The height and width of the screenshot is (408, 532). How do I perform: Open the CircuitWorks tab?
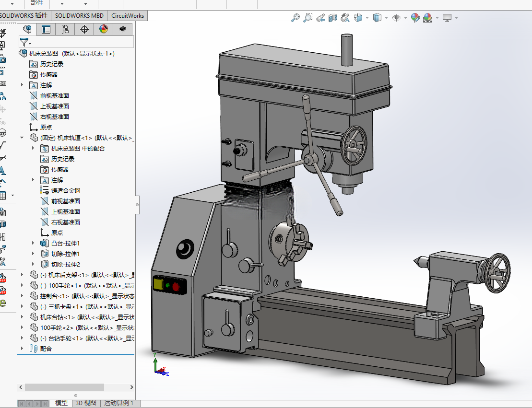click(x=128, y=16)
